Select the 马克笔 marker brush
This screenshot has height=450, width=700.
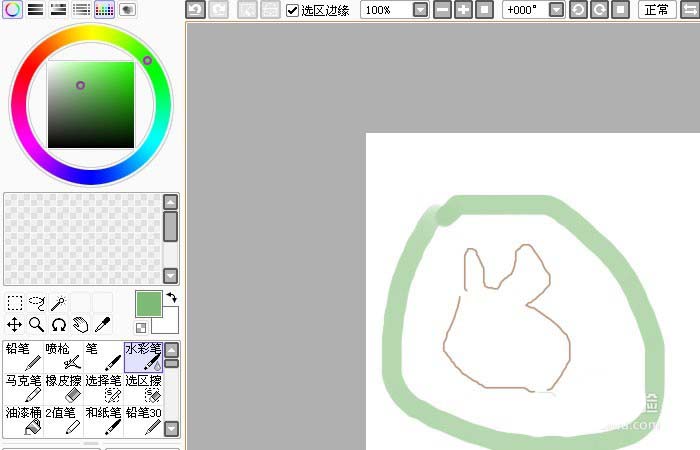[24, 388]
